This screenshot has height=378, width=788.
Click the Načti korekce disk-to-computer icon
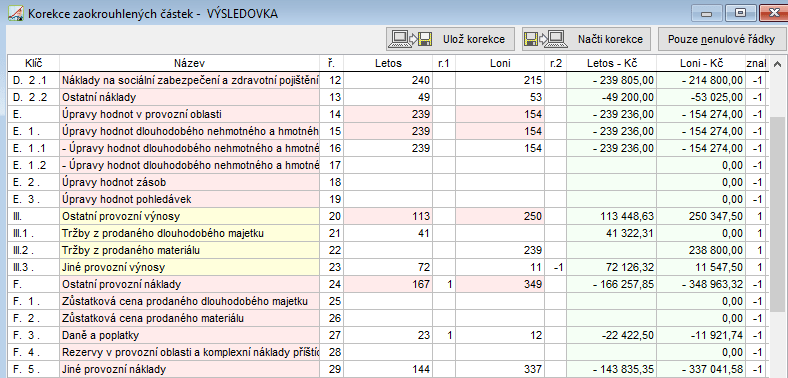pyautogui.click(x=545, y=39)
